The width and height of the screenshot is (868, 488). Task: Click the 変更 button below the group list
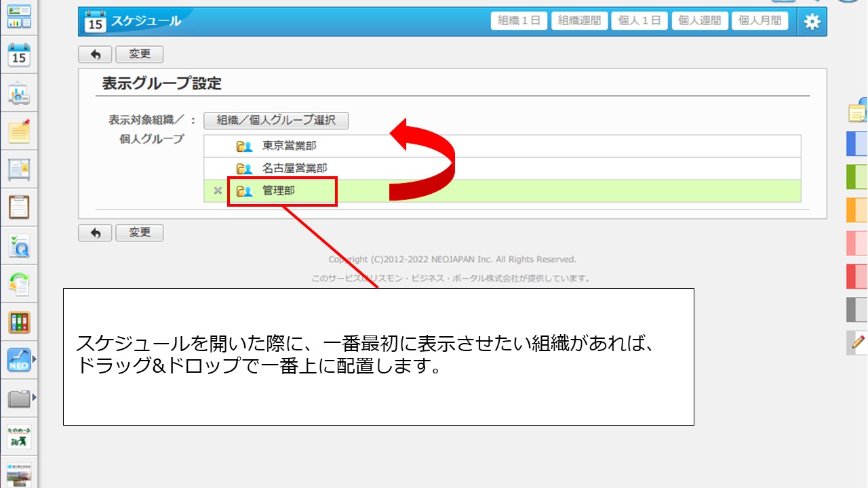(140, 232)
